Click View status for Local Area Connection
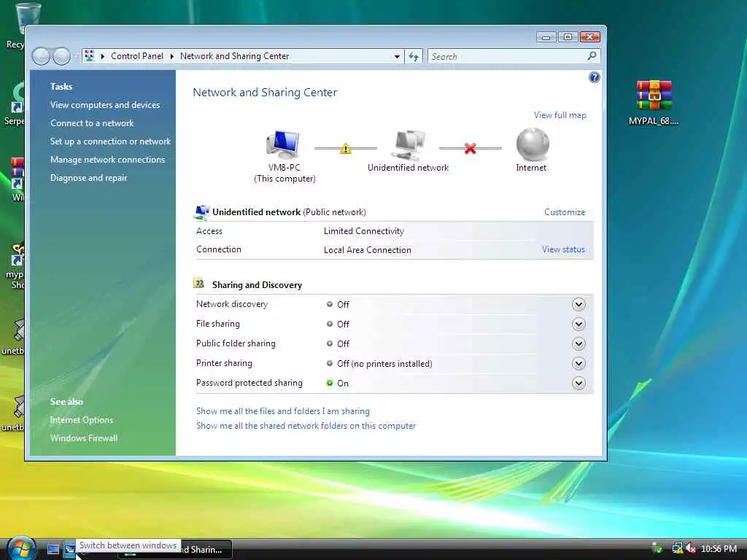The image size is (747, 560). tap(563, 249)
